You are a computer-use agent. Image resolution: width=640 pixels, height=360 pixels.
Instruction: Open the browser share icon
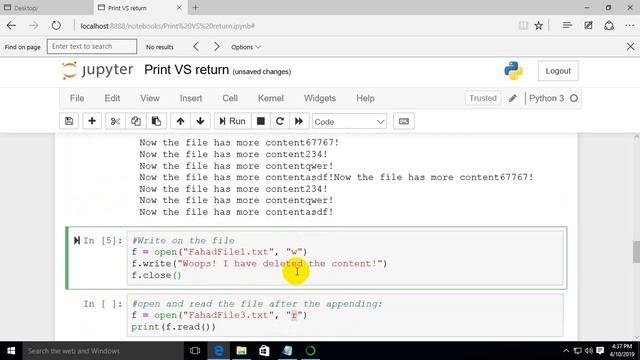pyautogui.click(x=609, y=26)
